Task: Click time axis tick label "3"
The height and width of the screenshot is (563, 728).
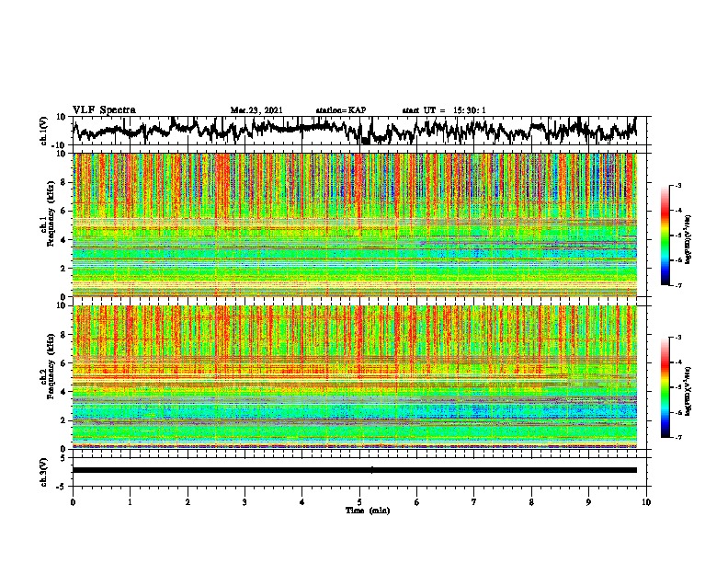Action: point(245,502)
